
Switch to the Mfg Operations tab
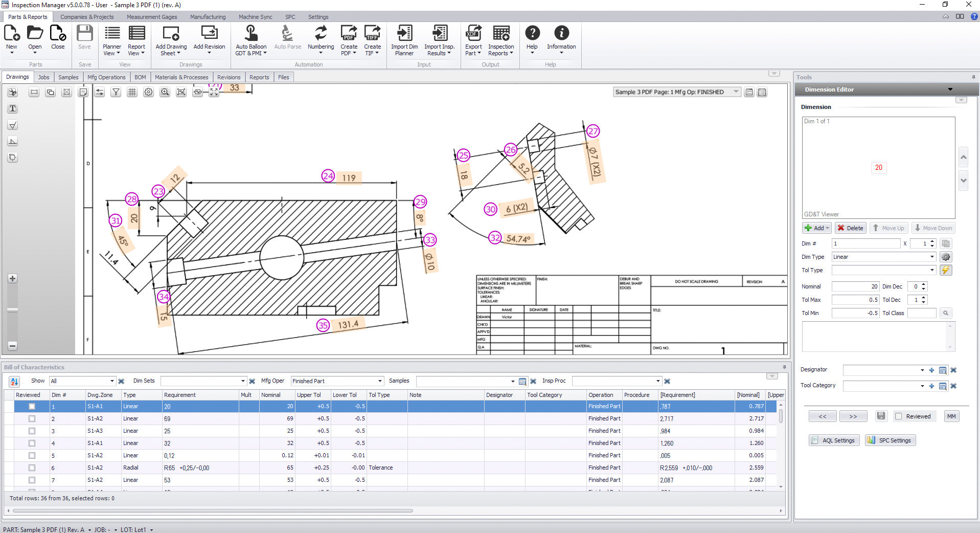click(x=106, y=77)
